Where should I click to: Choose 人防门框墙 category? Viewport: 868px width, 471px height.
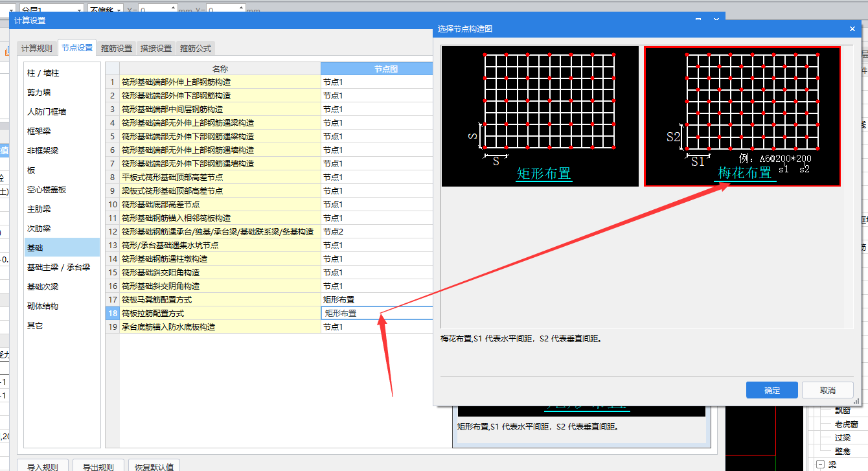62,112
